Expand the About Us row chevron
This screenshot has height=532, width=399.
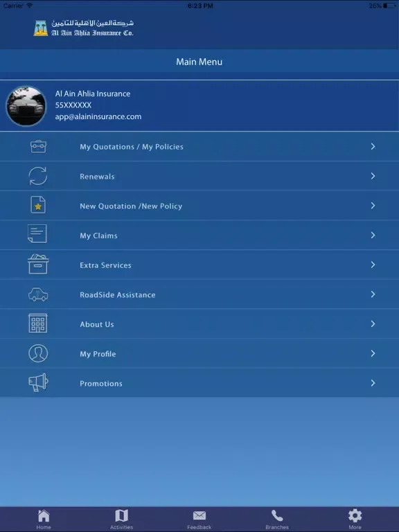tap(373, 323)
